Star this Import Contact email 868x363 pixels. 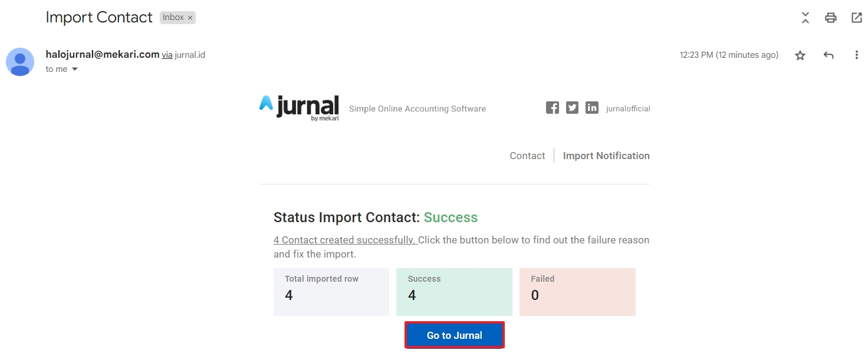click(800, 55)
